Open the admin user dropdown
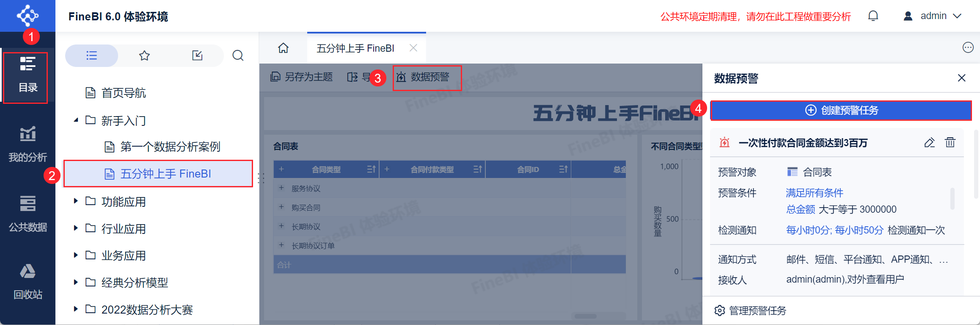 pyautogui.click(x=933, y=16)
